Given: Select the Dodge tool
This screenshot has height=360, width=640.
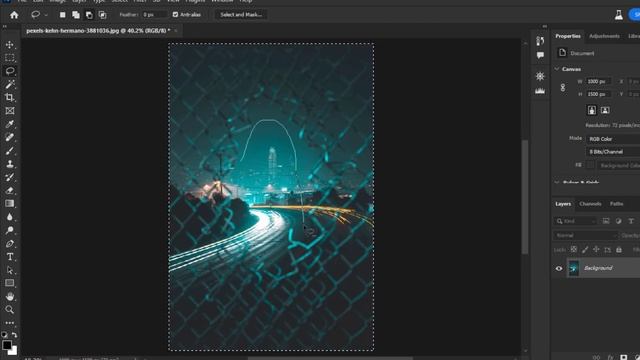Looking at the screenshot, I should 10,230.
